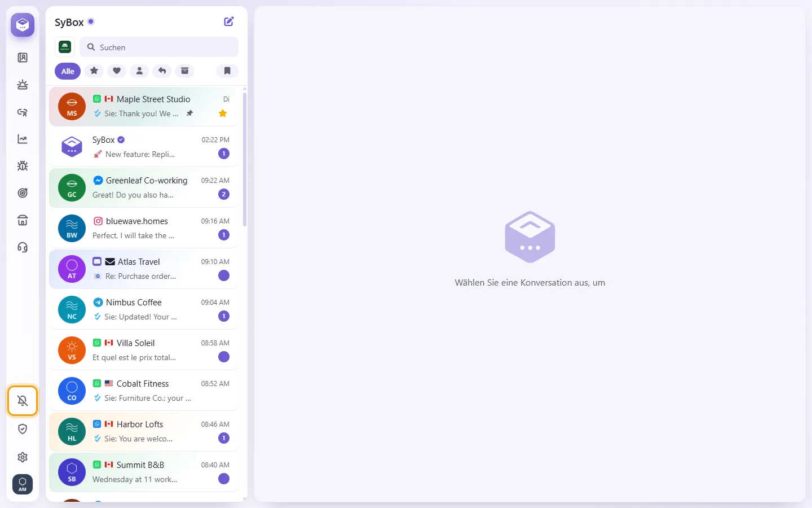
Task: Click the conversation list scrollbar
Action: pyautogui.click(x=245, y=159)
